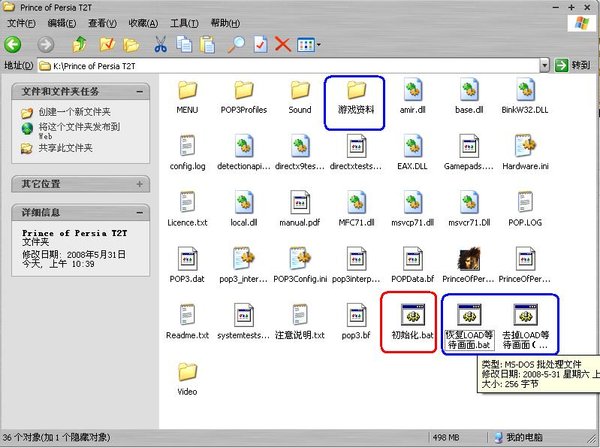Screen dimensions: 600x448
Task: Click the Move To folder toolbar icon
Action: pyautogui.click(x=107, y=44)
